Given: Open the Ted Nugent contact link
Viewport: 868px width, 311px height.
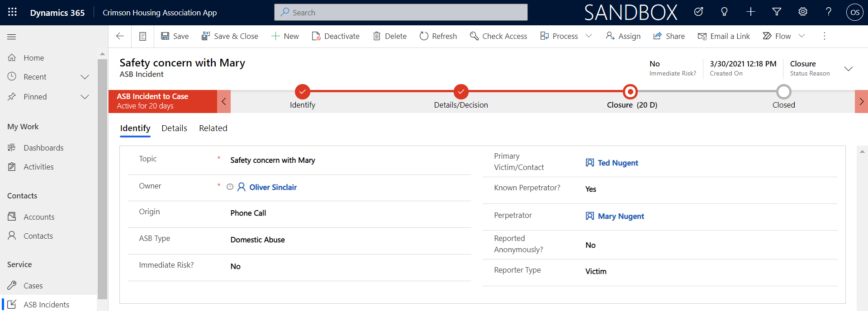Looking at the screenshot, I should (x=617, y=163).
